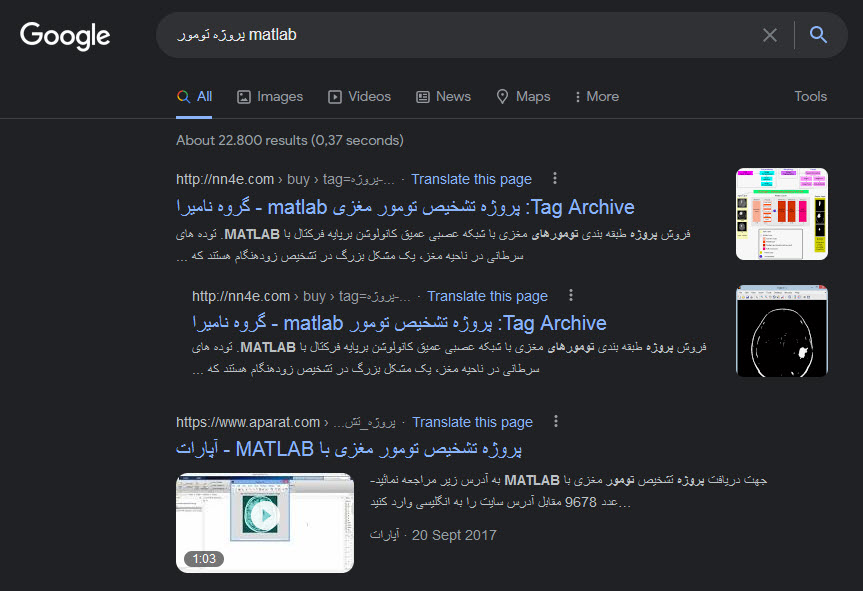Go to Google homepage via the logo

(65, 35)
